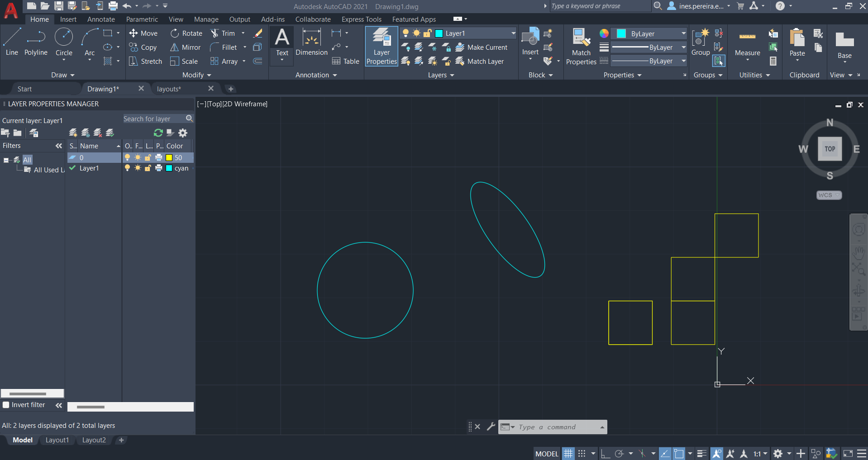
Task: Click the Group tool
Action: click(701, 42)
